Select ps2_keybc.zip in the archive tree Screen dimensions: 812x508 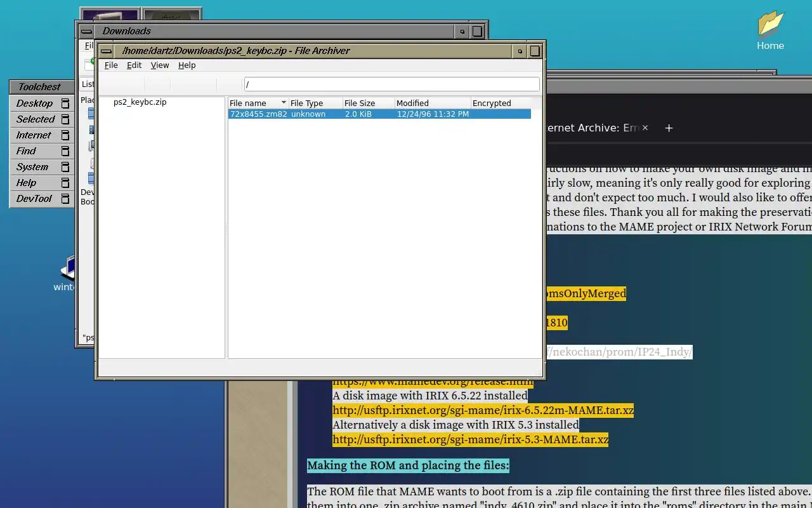point(140,102)
